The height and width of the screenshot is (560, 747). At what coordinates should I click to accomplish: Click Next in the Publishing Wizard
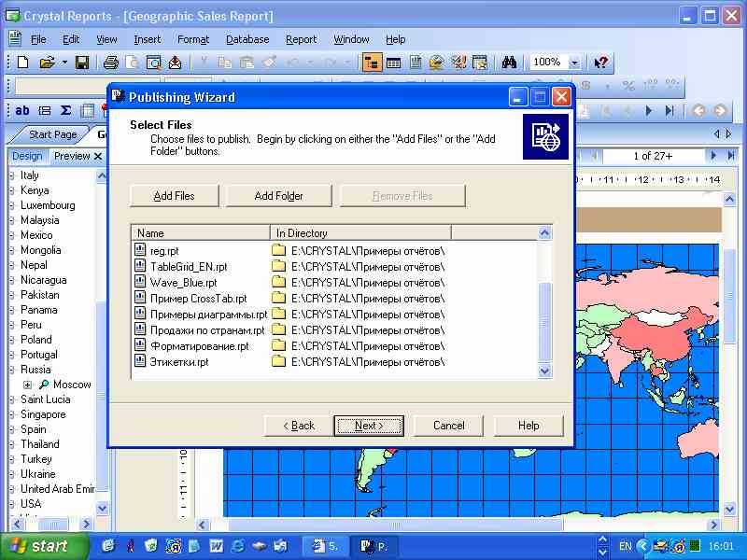tap(369, 426)
